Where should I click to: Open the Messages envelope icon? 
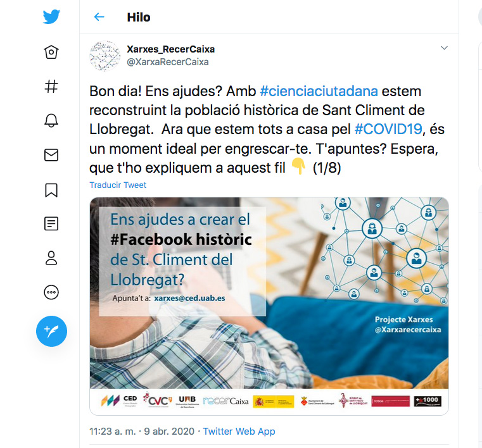(51, 155)
